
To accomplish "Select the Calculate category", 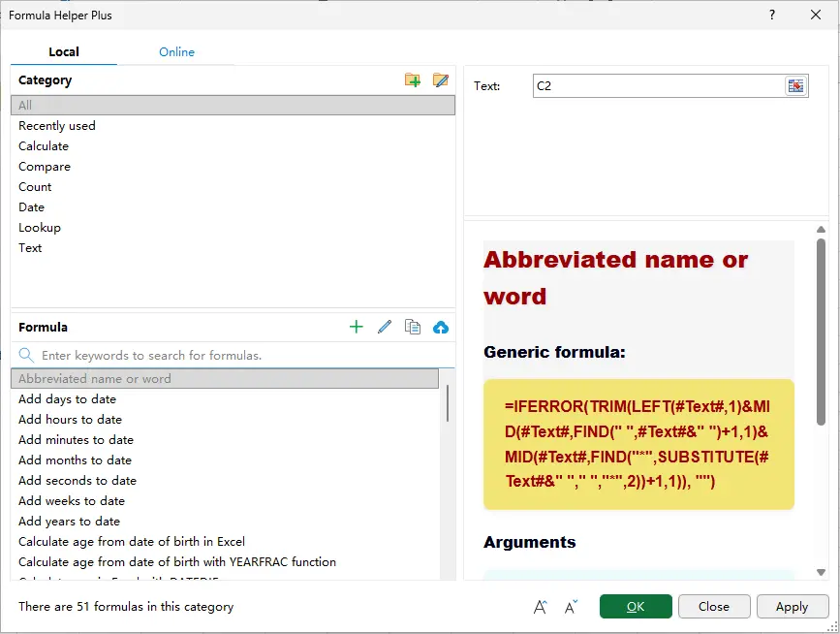I will click(x=233, y=145).
